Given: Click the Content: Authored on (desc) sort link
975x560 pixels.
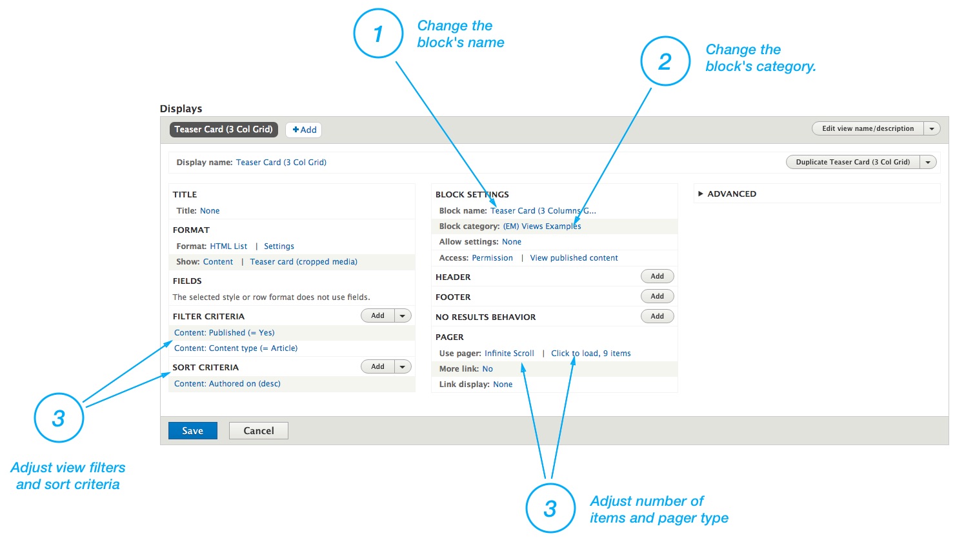Looking at the screenshot, I should tap(227, 384).
